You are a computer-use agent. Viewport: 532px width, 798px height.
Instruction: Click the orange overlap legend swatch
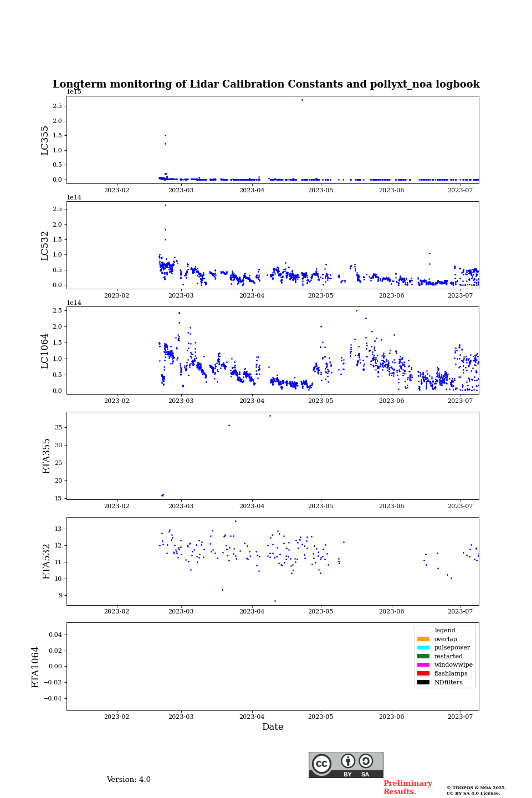point(423,639)
